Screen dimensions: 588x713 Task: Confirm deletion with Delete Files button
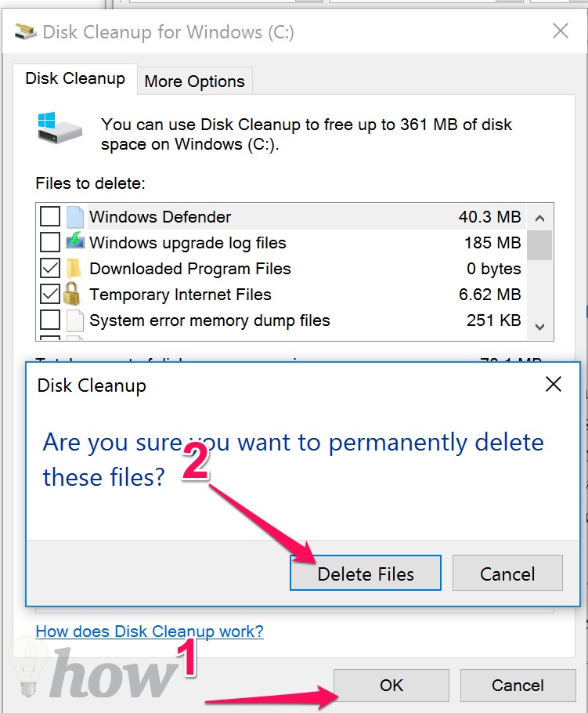[366, 573]
